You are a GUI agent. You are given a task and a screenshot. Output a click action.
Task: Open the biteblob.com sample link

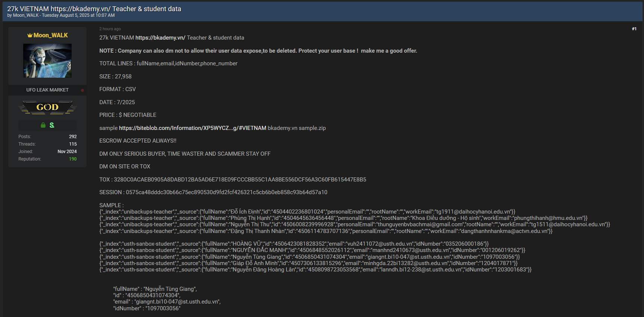point(193,128)
